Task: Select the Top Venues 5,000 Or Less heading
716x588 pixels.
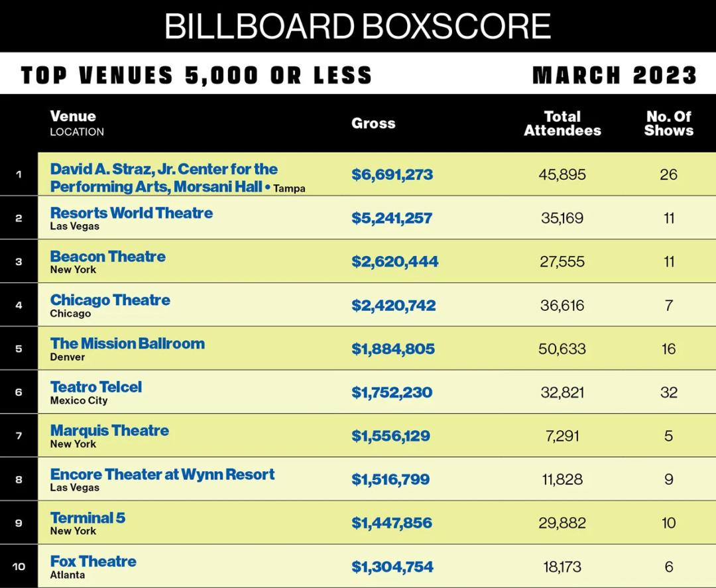Action: [197, 76]
